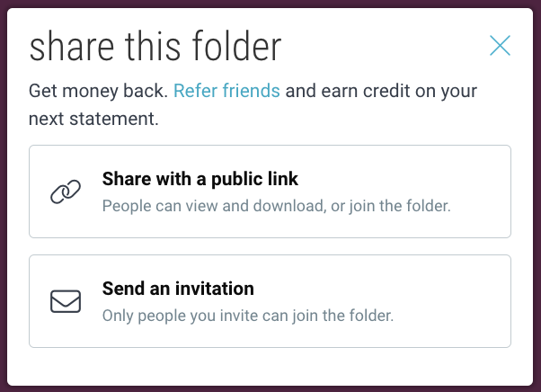
Task: Close the share this folder dialog
Action: pos(500,46)
